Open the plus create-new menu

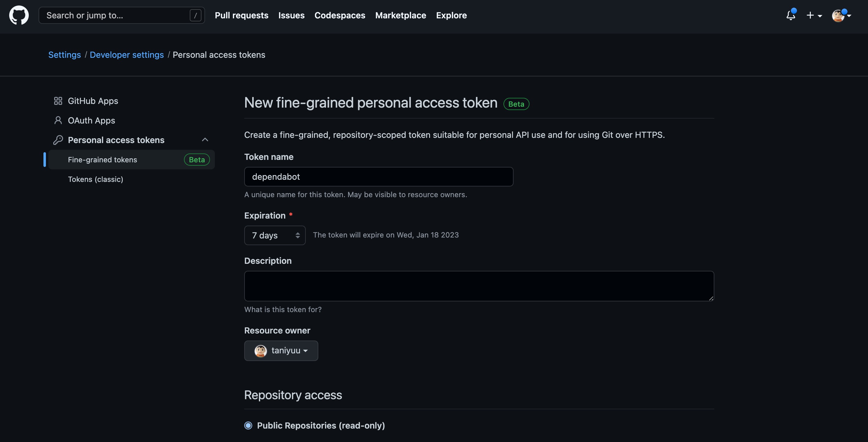pos(814,15)
